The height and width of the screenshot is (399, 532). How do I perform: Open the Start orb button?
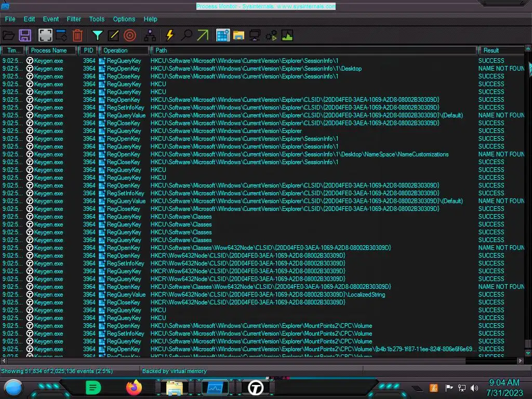[x=14, y=388]
